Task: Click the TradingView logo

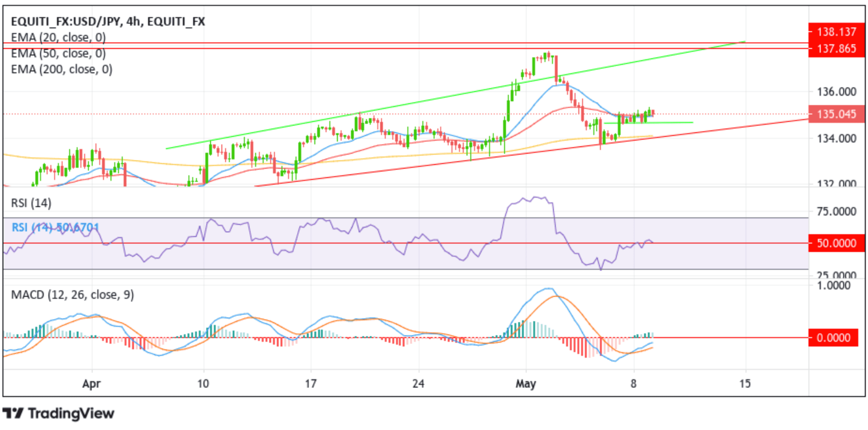Action: click(x=58, y=413)
